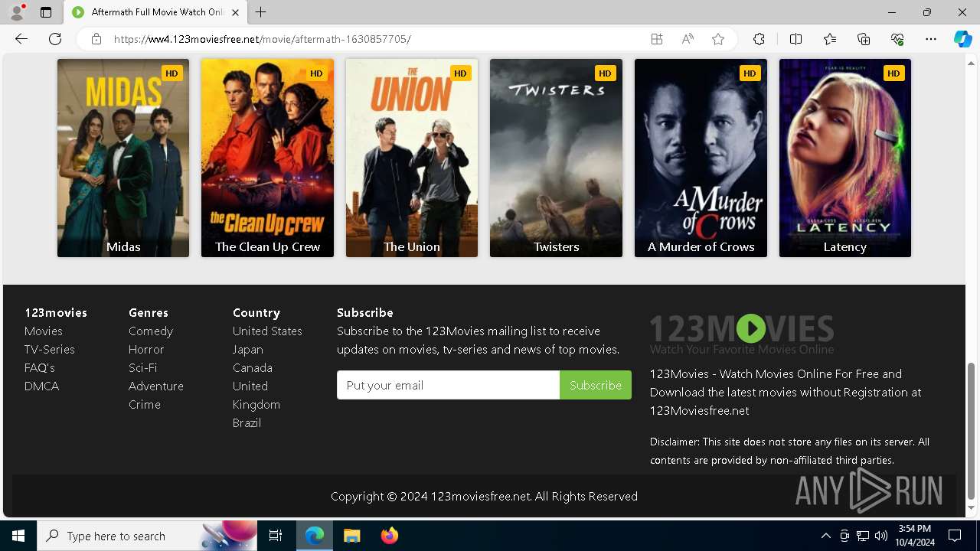Toggle Split screen icon
Viewport: 980px width, 551px height.
[x=795, y=39]
